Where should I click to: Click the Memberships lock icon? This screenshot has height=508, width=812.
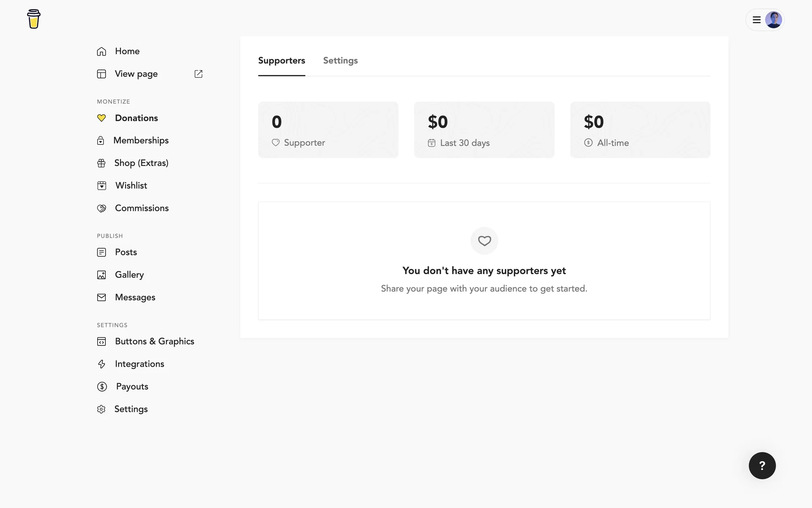pos(101,141)
